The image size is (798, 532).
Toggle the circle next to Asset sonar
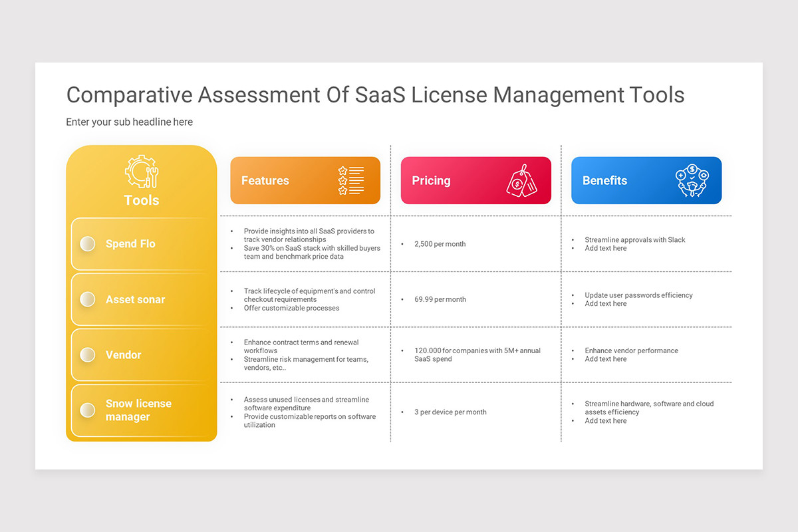coord(87,299)
